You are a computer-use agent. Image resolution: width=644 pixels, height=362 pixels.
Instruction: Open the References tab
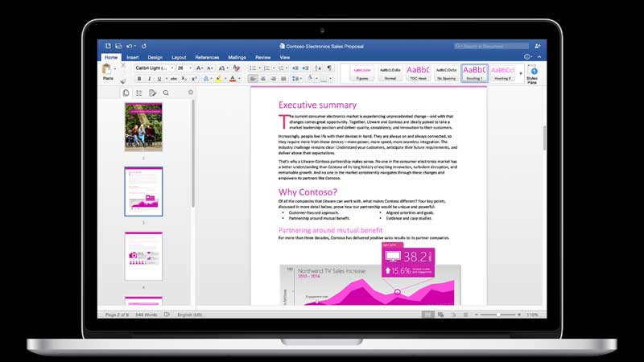coord(207,57)
